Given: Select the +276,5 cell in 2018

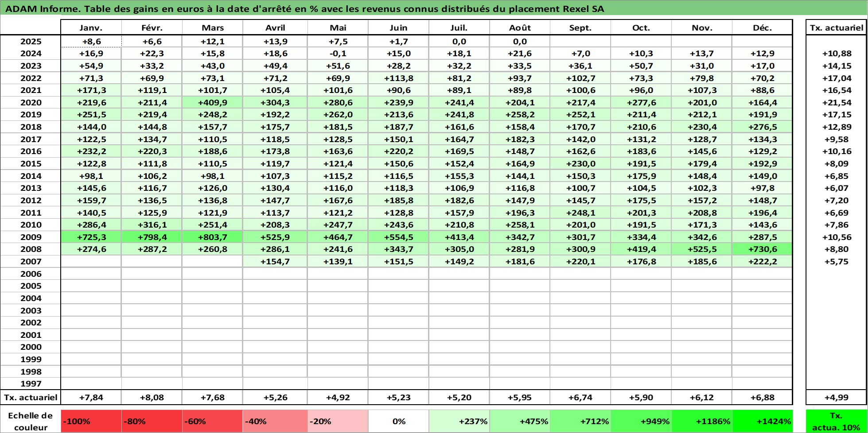Looking at the screenshot, I should (x=762, y=127).
